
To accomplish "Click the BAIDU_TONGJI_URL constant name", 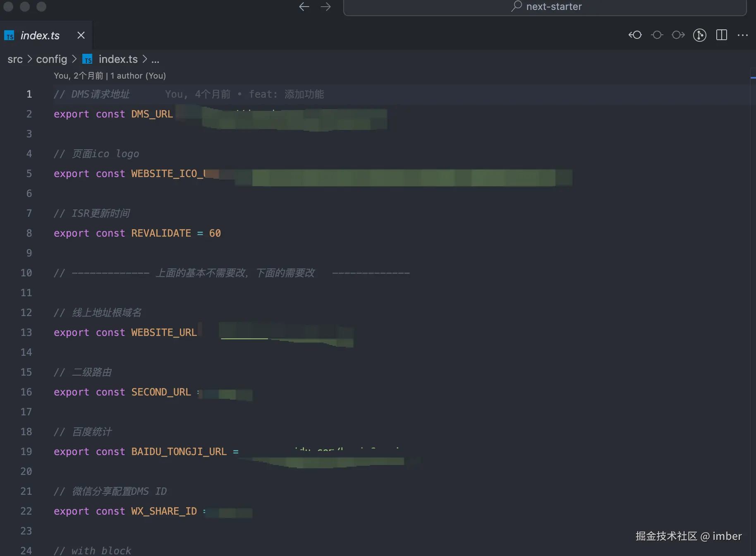I will tap(179, 452).
